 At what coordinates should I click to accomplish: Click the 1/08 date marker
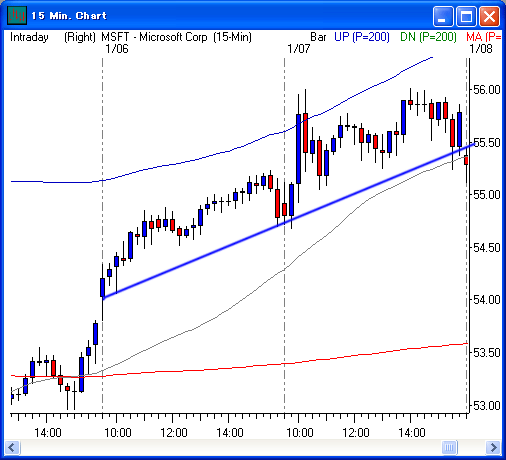tap(481, 49)
